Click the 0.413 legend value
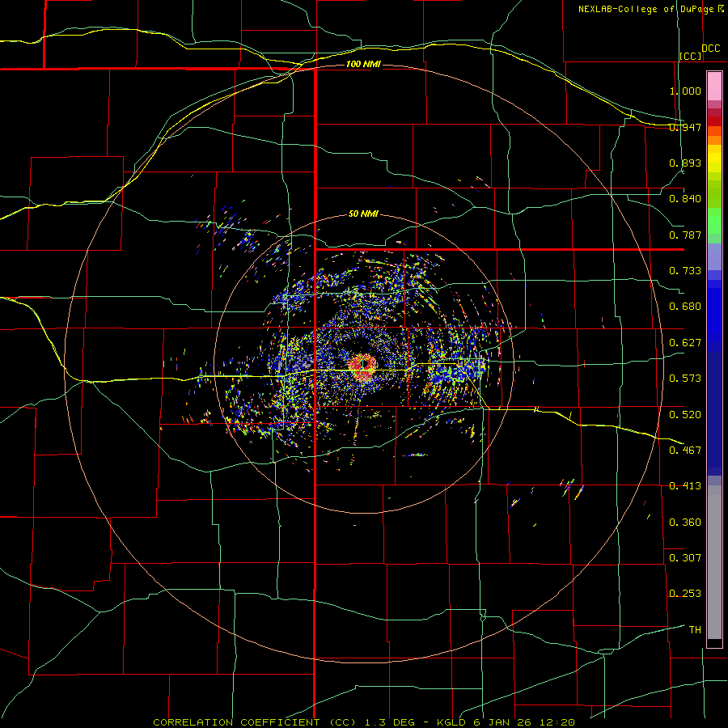Screen dimensions: 728x728 point(685,486)
